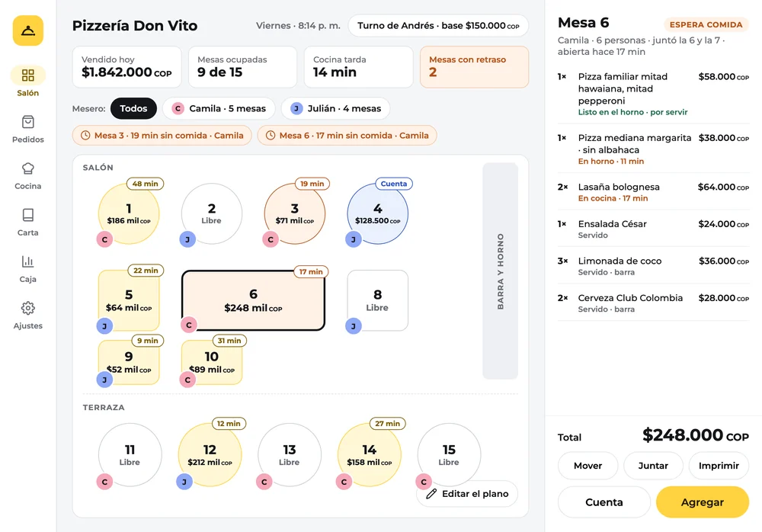Click the Turno de Andrés shift pill
The image size is (762, 532).
(438, 26)
